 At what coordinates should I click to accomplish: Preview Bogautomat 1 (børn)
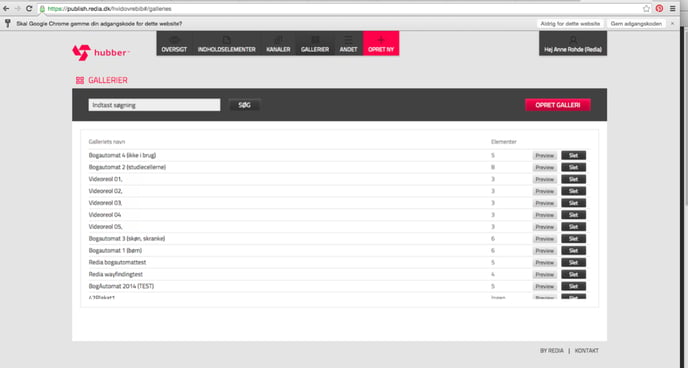click(545, 251)
